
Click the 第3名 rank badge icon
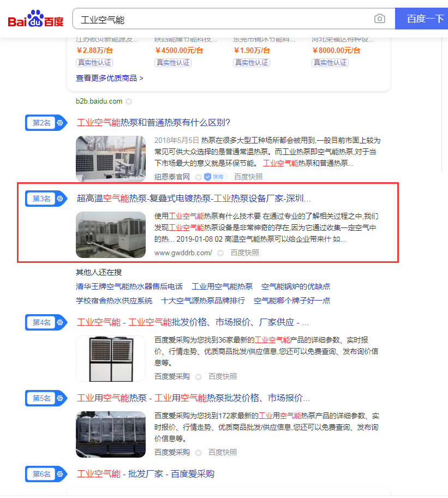tap(46, 199)
